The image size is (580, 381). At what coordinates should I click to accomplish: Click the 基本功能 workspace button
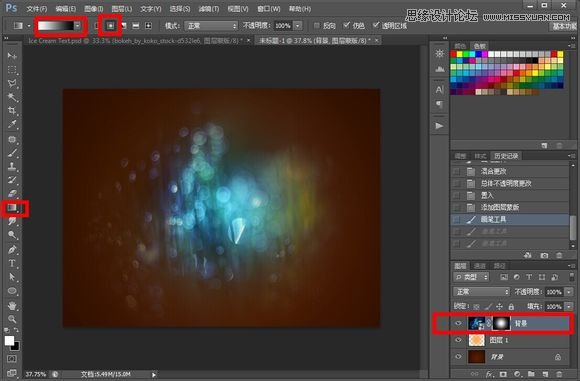coord(564,26)
